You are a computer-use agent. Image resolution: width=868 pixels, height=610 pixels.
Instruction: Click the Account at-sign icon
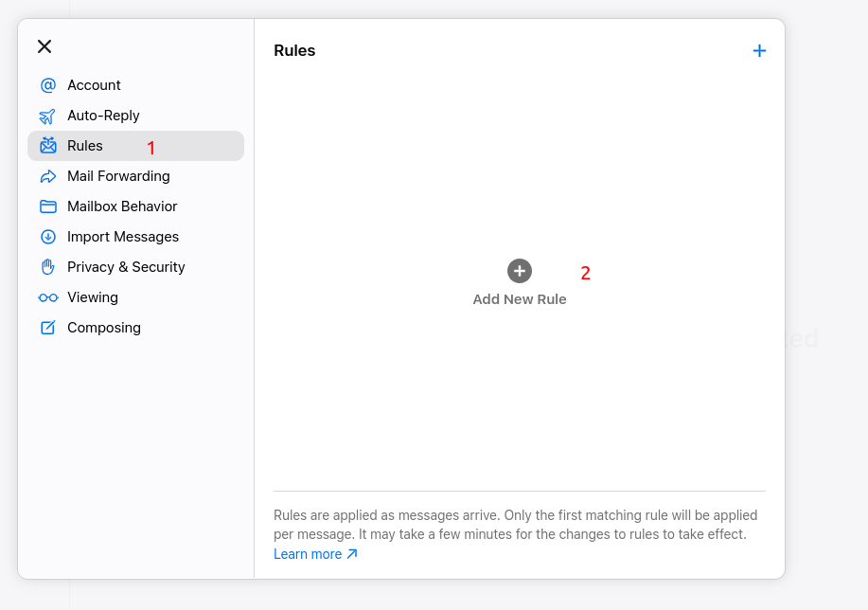[x=48, y=85]
